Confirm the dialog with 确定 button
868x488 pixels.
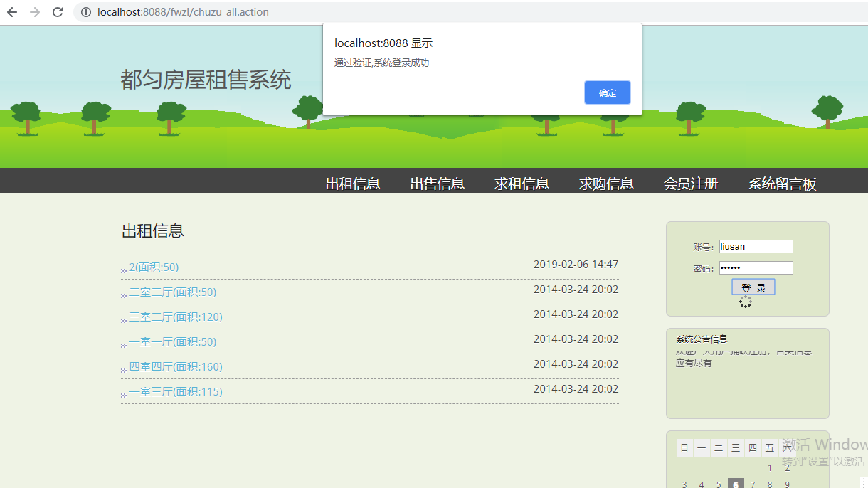(608, 92)
